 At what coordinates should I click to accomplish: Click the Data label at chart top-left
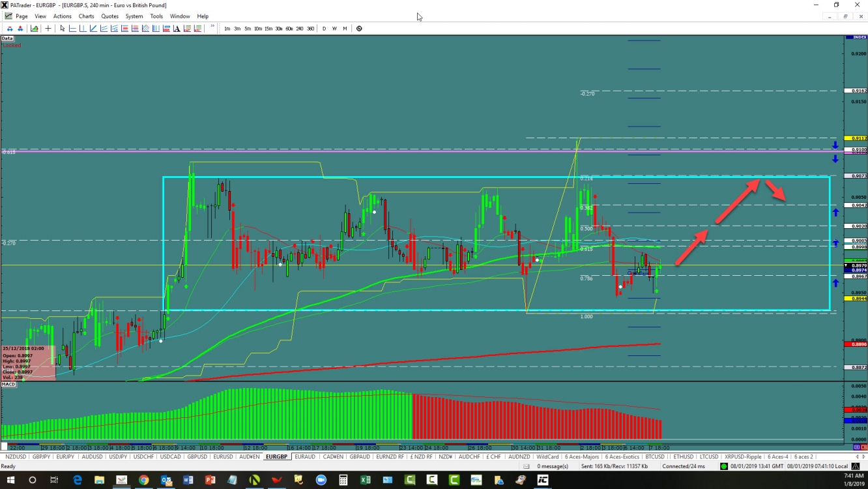tap(8, 38)
